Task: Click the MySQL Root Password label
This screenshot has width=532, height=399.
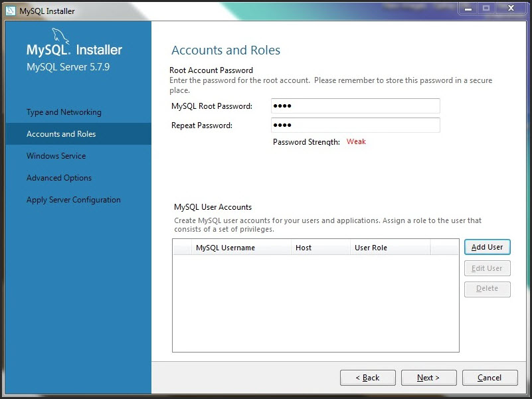Action: [212, 106]
